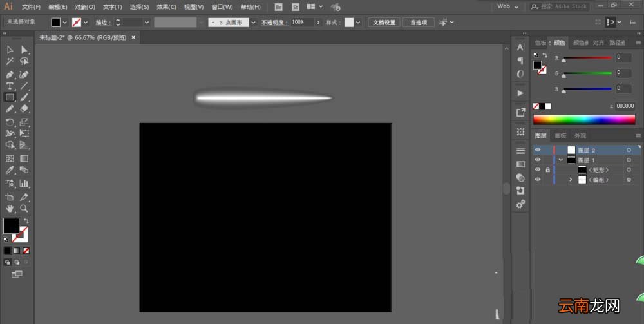Toggle visibility of <编组> sublayer

coord(538,180)
